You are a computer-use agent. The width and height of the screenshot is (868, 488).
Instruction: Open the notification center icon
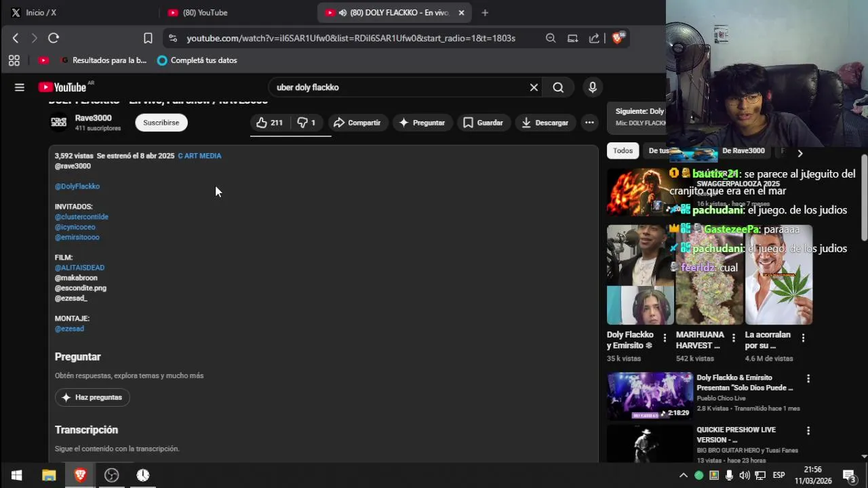coord(850,475)
